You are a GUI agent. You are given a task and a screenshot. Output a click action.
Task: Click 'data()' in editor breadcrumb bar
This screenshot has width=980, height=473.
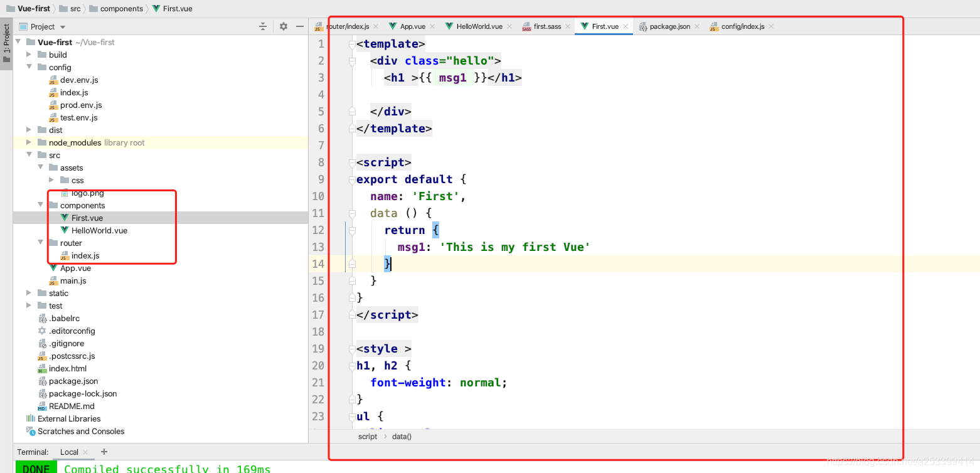[402, 436]
